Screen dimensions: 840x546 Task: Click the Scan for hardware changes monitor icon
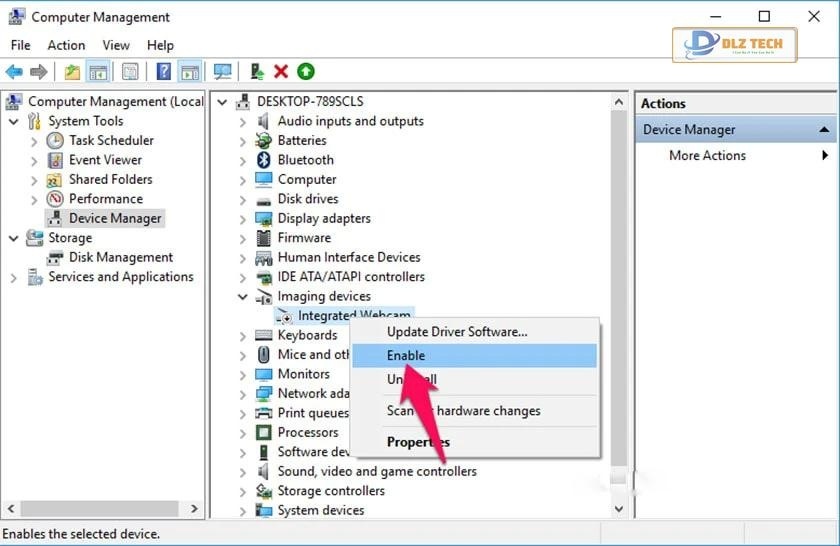click(x=222, y=72)
